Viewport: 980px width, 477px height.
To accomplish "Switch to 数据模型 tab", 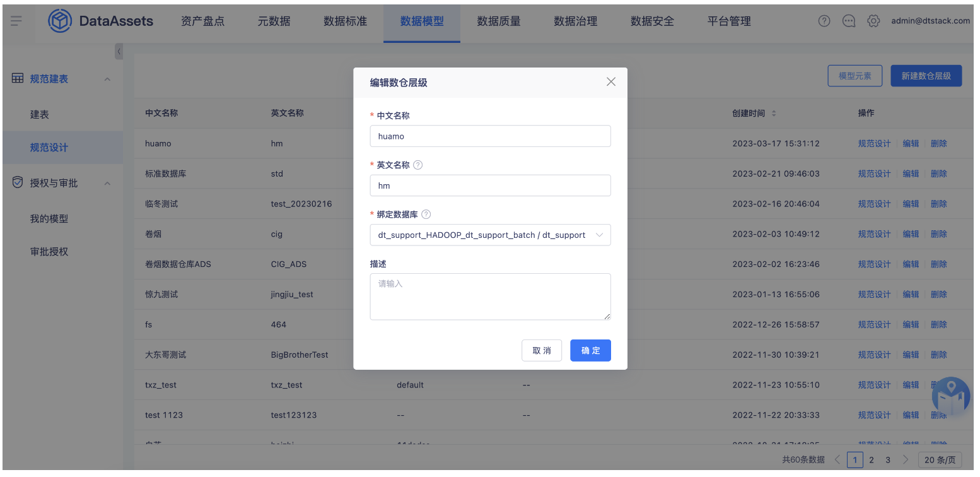I will coord(422,21).
